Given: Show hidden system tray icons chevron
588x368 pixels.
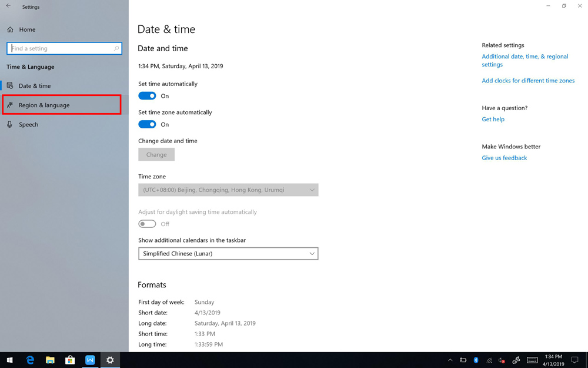Looking at the screenshot, I should pos(450,360).
